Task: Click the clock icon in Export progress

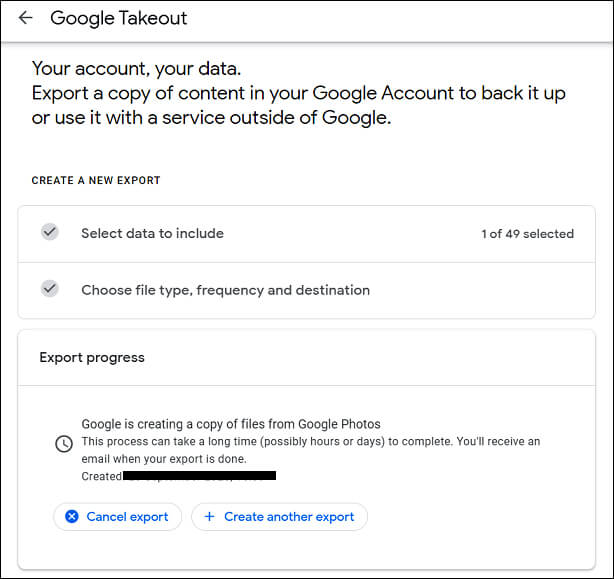Action: [63, 443]
